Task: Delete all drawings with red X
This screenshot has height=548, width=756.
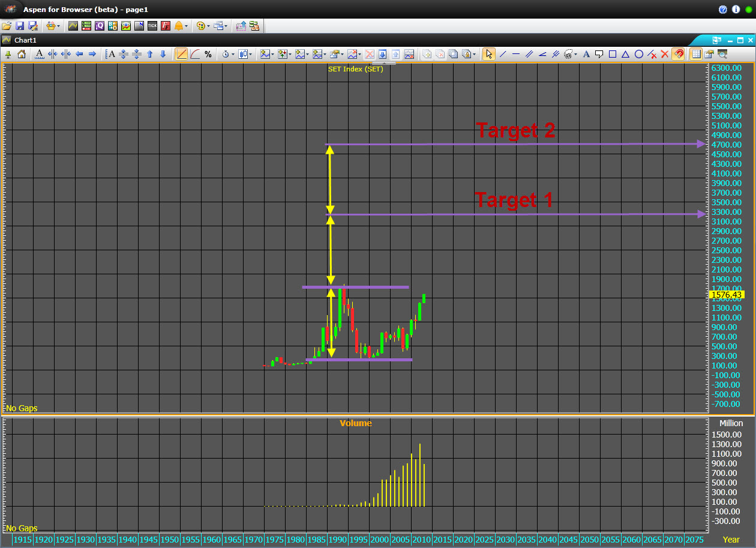Action: coord(664,54)
